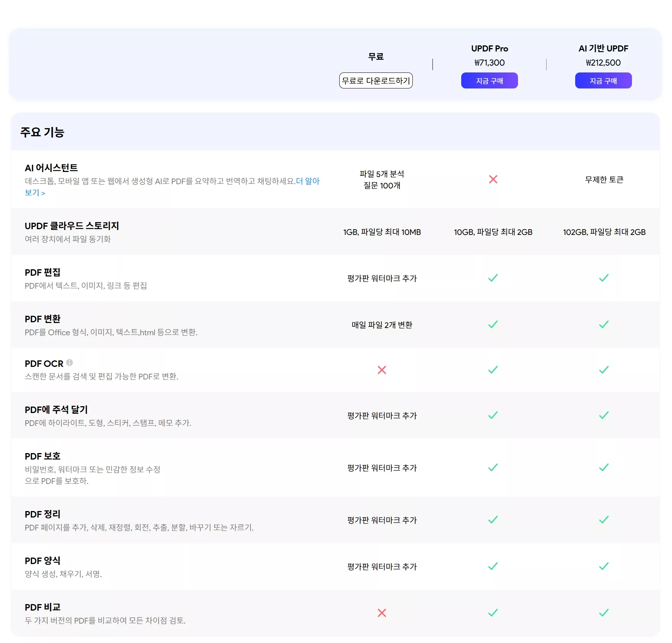Click AI 기반 UPDF checkmark in PDF 변환 row
The width and height of the screenshot is (672, 643).
604,325
